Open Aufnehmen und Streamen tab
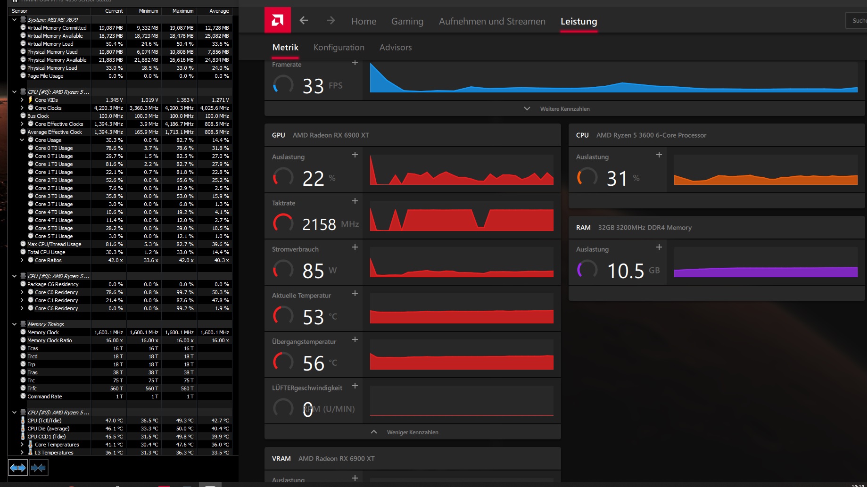Viewport: 868px width, 487px height. (492, 21)
